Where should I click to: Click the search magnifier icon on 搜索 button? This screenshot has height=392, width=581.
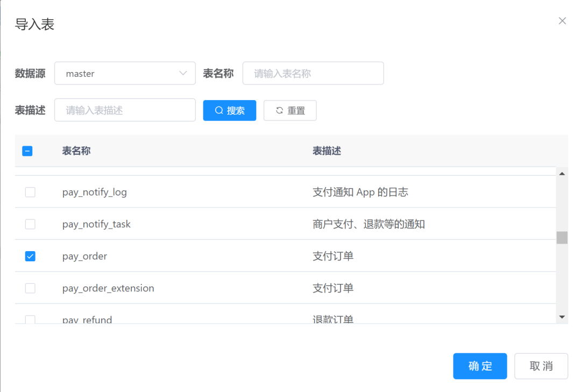(218, 110)
